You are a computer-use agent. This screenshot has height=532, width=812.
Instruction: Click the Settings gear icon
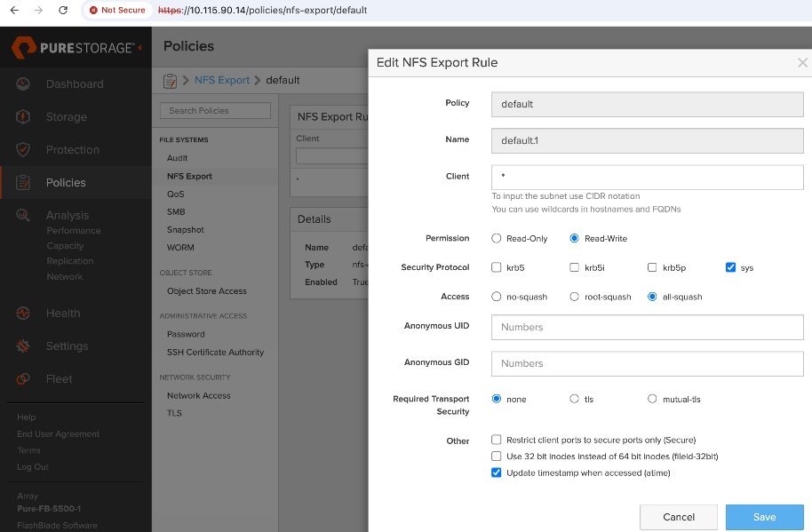(23, 345)
